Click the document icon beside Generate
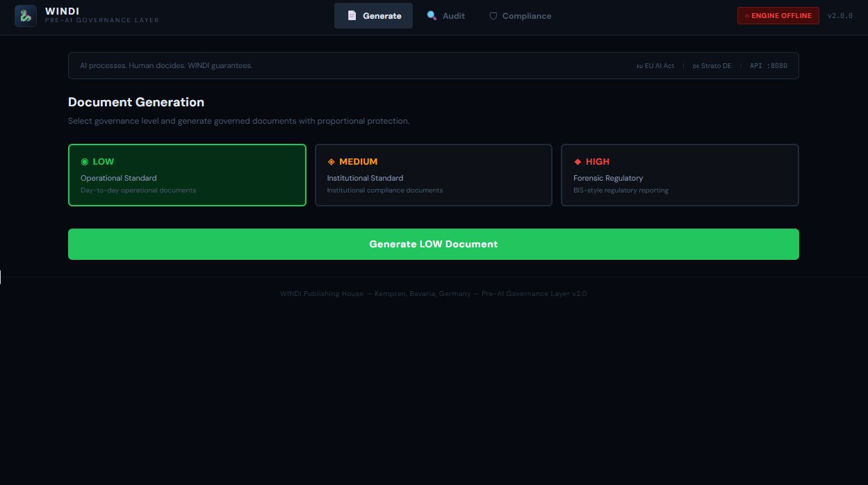The width and height of the screenshot is (868, 485). pos(352,15)
